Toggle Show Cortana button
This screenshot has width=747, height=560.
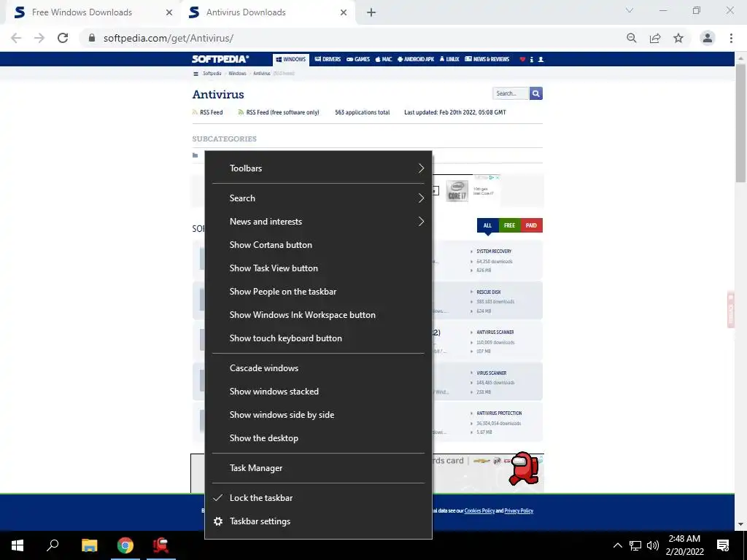[318, 245]
